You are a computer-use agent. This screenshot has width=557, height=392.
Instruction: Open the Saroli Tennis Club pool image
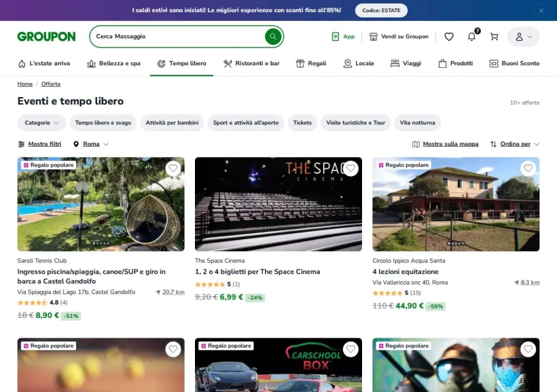(x=101, y=204)
